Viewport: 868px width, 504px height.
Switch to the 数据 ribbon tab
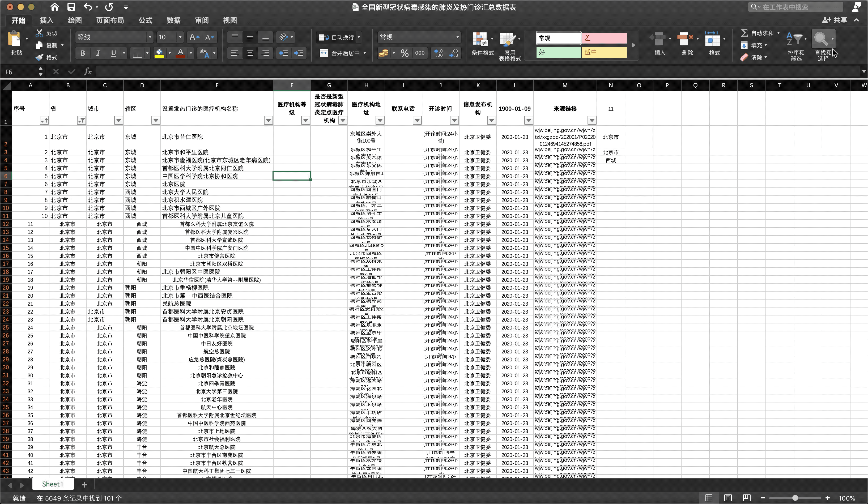coord(173,20)
